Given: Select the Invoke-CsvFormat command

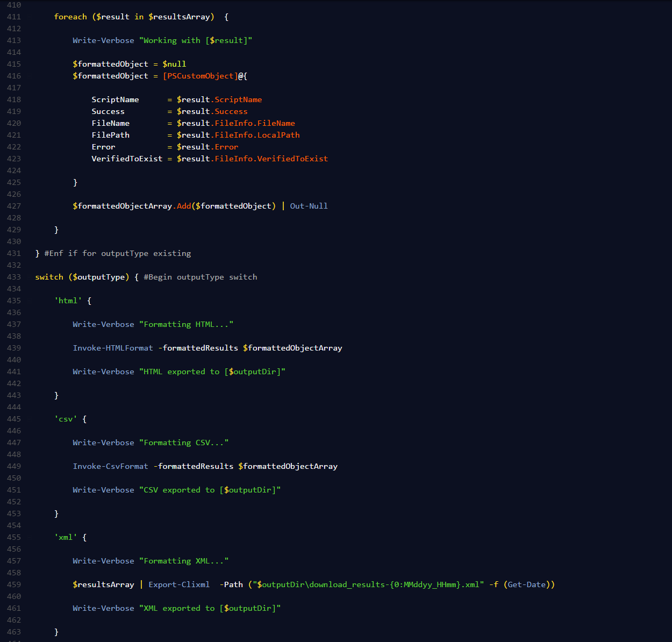Looking at the screenshot, I should pyautogui.click(x=110, y=466).
